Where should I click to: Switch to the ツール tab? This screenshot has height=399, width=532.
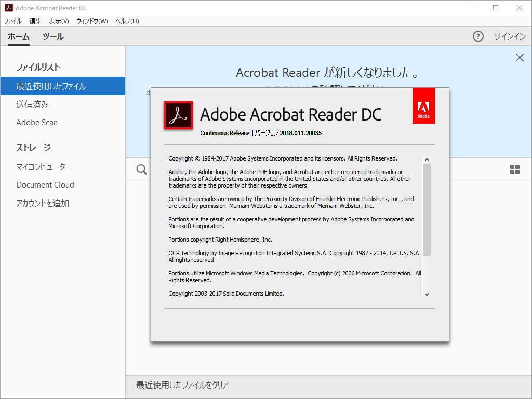point(53,37)
